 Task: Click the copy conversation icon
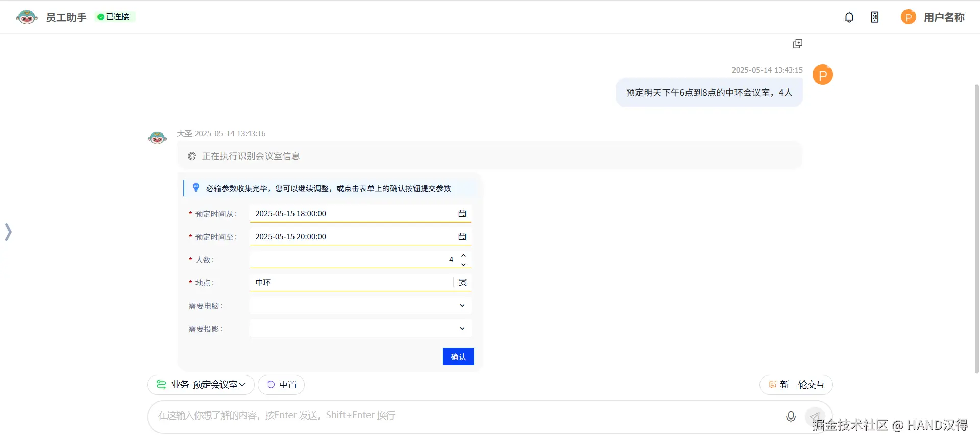click(797, 44)
